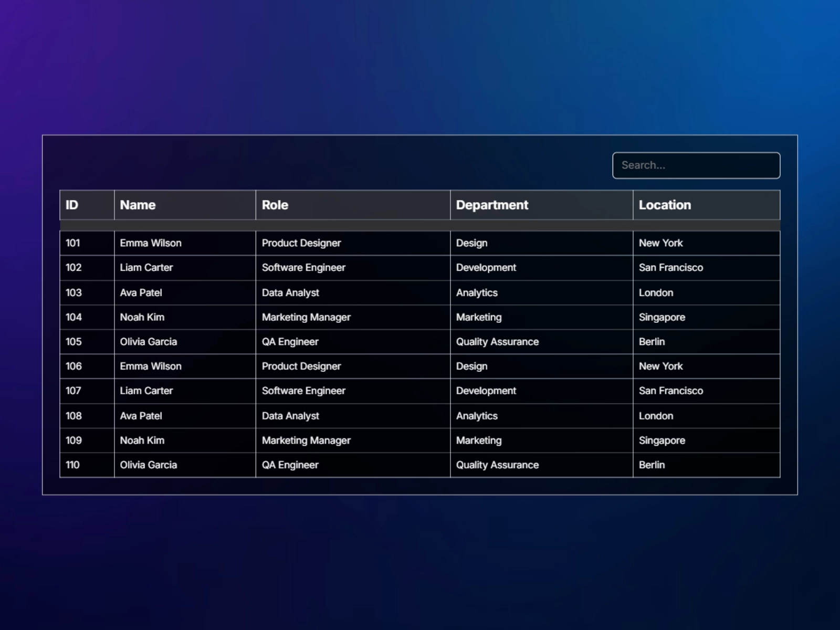The image size is (840, 630).
Task: Select the Product Designer cell in row 101
Action: (x=301, y=243)
